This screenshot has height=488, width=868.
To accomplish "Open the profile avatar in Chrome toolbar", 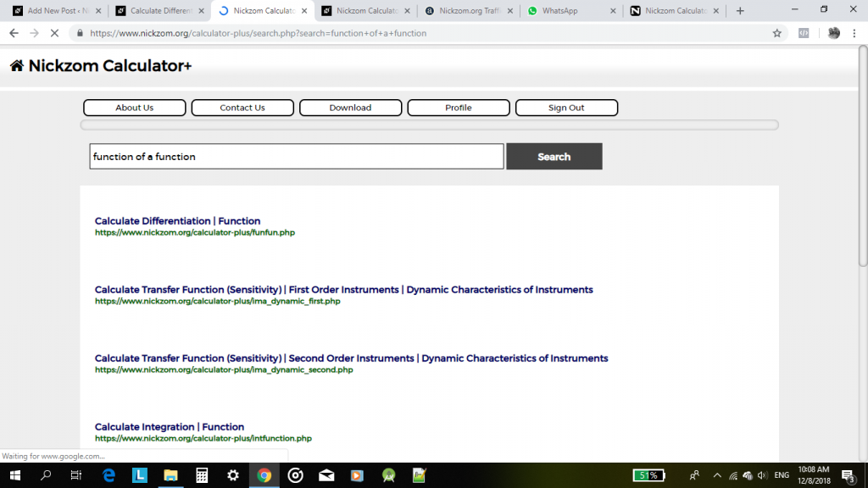I will tap(834, 33).
